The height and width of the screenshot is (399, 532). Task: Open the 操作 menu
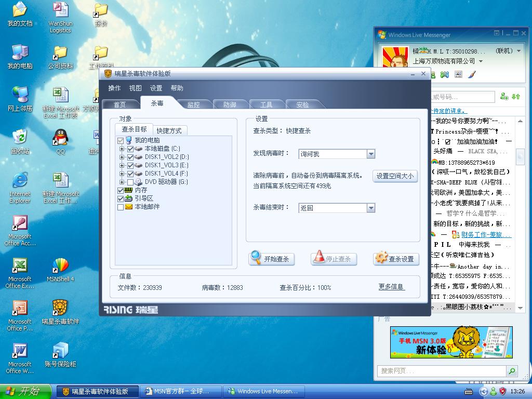click(x=114, y=88)
